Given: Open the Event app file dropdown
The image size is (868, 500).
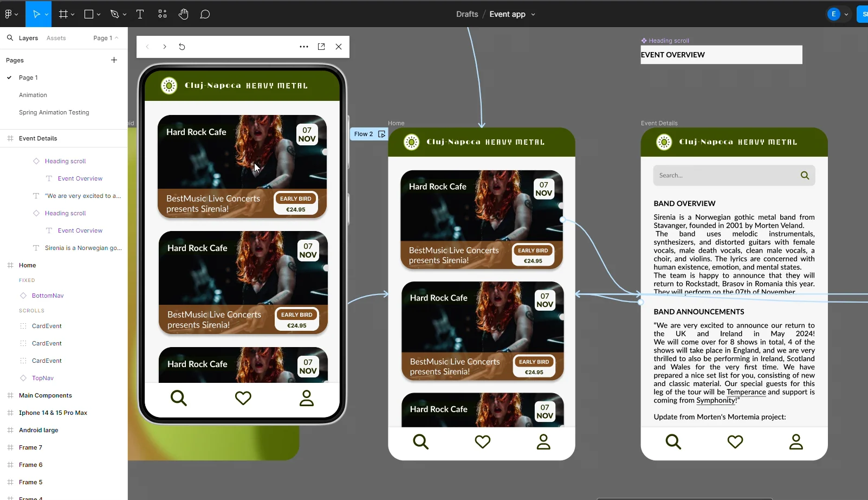Looking at the screenshot, I should click(533, 14).
